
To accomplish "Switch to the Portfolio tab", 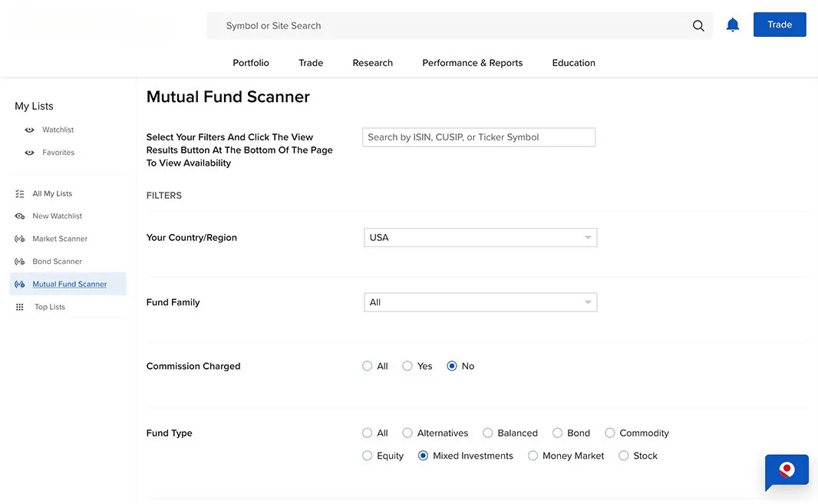I will click(250, 62).
